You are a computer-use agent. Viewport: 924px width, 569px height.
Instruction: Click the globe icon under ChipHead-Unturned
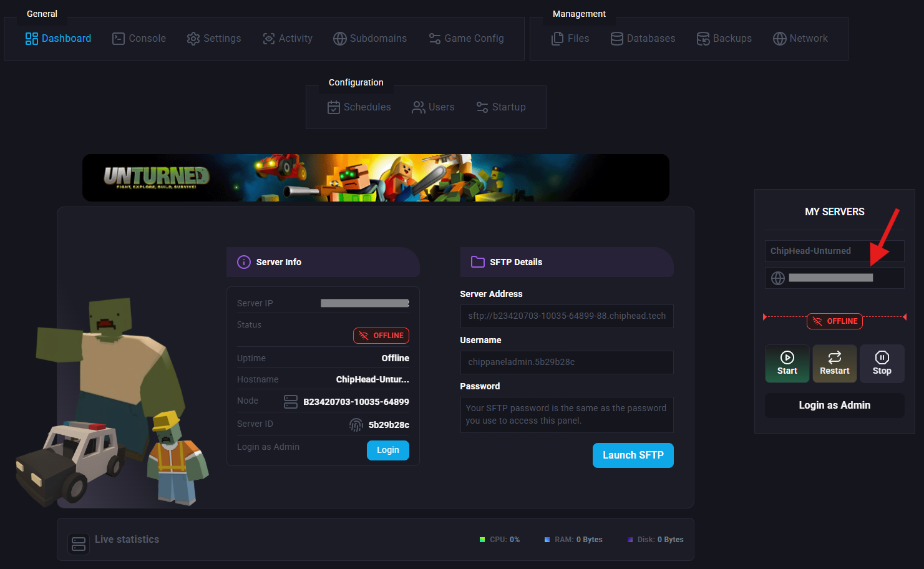[x=778, y=278]
